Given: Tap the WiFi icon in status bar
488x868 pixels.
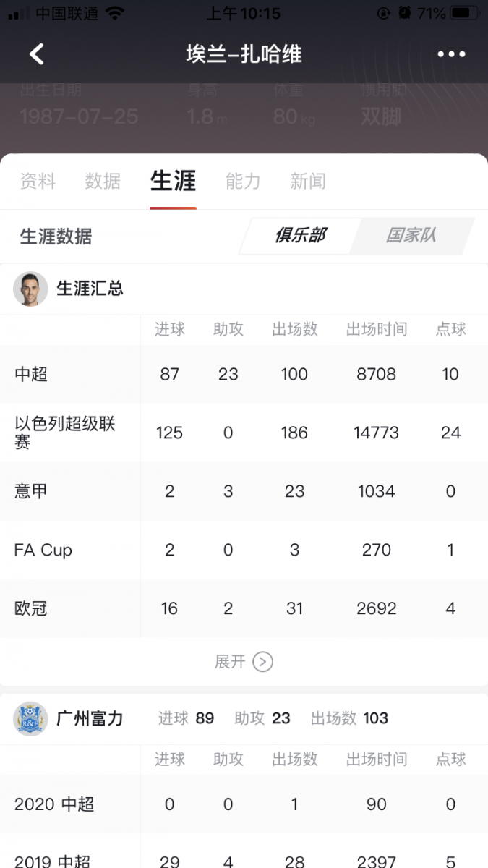Looking at the screenshot, I should pos(114,13).
